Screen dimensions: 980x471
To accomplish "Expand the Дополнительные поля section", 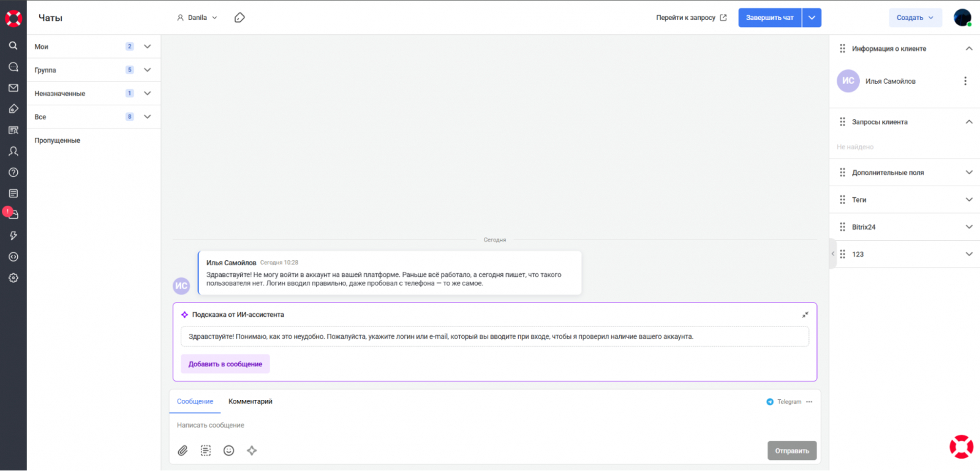I will (969, 172).
